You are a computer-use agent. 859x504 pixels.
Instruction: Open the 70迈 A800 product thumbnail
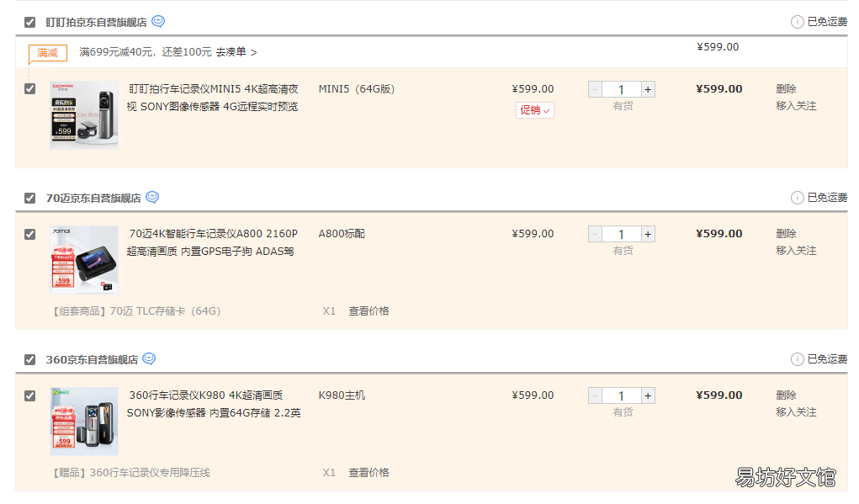84,260
